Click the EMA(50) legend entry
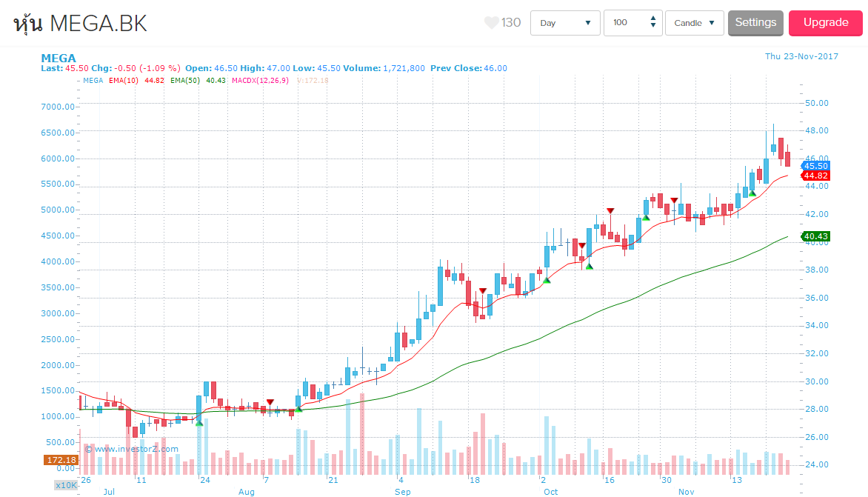868x497 pixels. (198, 80)
